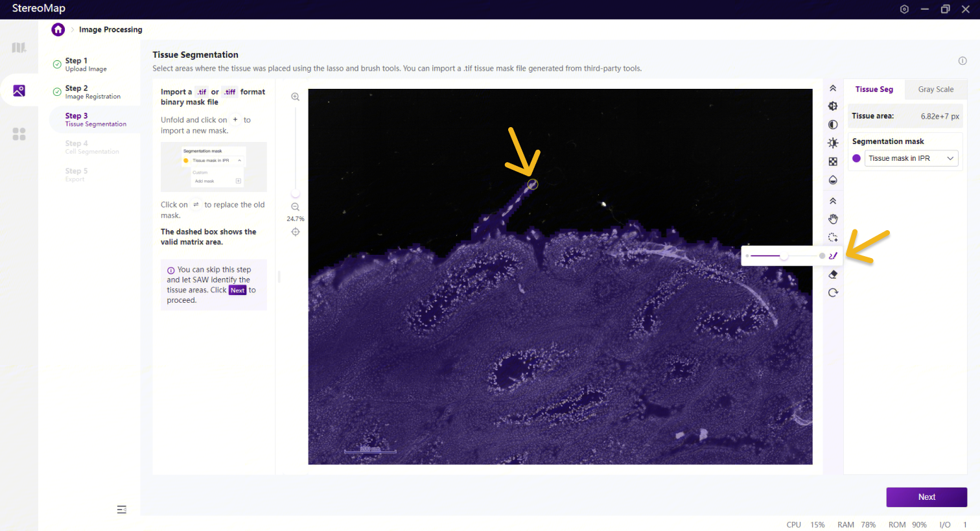Click the checkerboard opacity icon

833,161
